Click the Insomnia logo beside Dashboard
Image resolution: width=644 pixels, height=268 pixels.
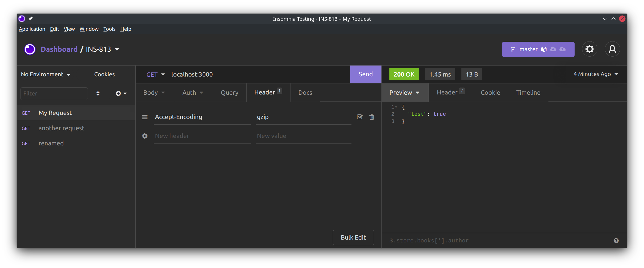30,49
